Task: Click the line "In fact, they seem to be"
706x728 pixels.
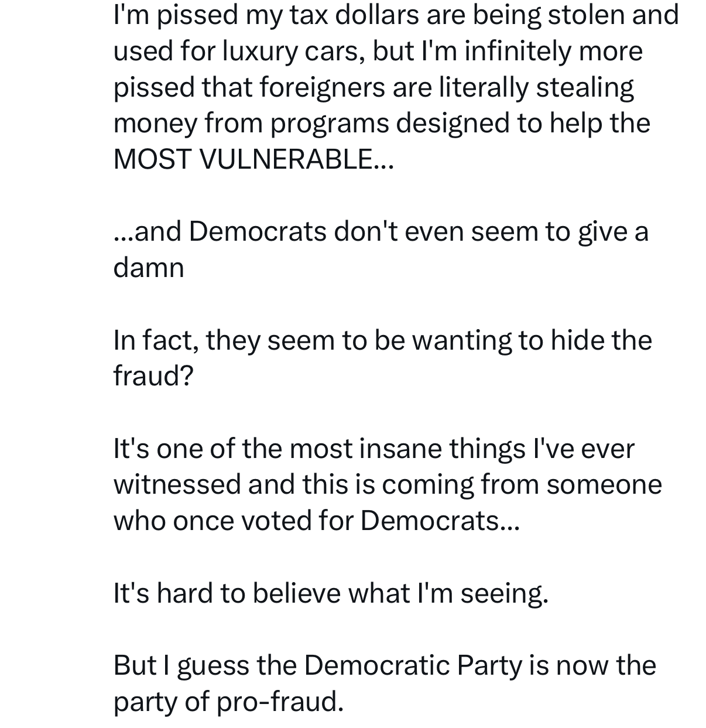Action: coord(382,340)
